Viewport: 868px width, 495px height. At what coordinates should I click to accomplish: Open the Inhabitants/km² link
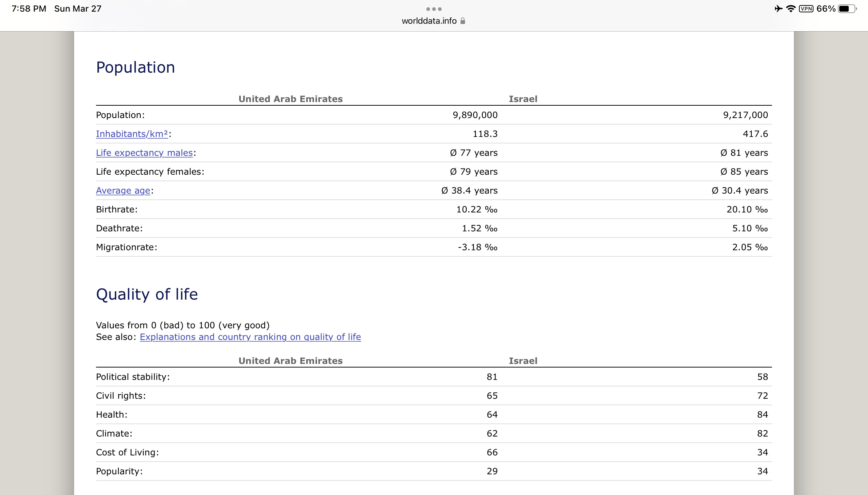(x=132, y=134)
